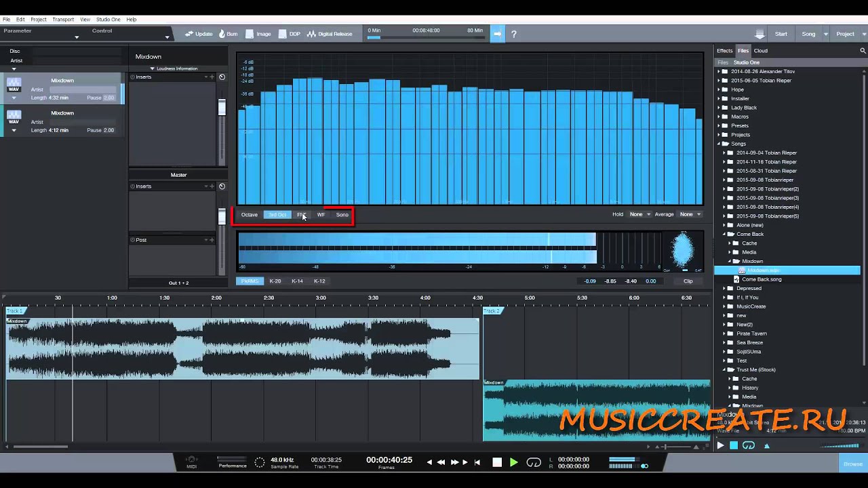
Task: Click the browser preview play icon
Action: (x=720, y=445)
